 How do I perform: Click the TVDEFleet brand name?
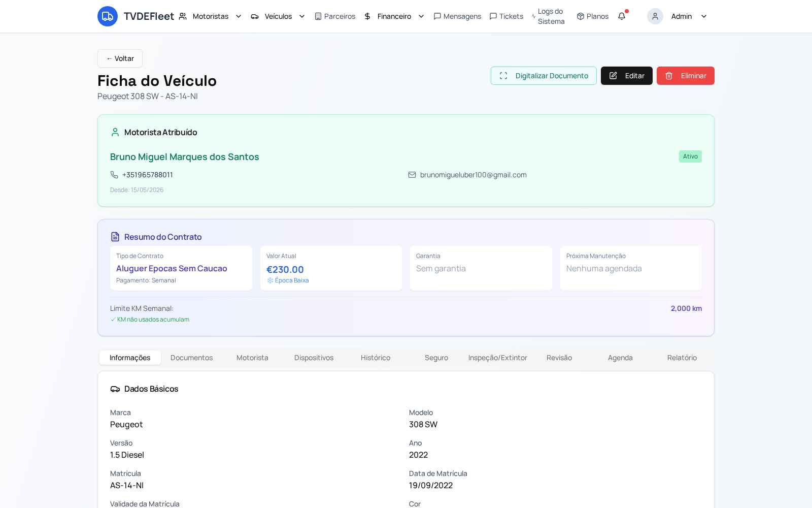[x=149, y=16]
